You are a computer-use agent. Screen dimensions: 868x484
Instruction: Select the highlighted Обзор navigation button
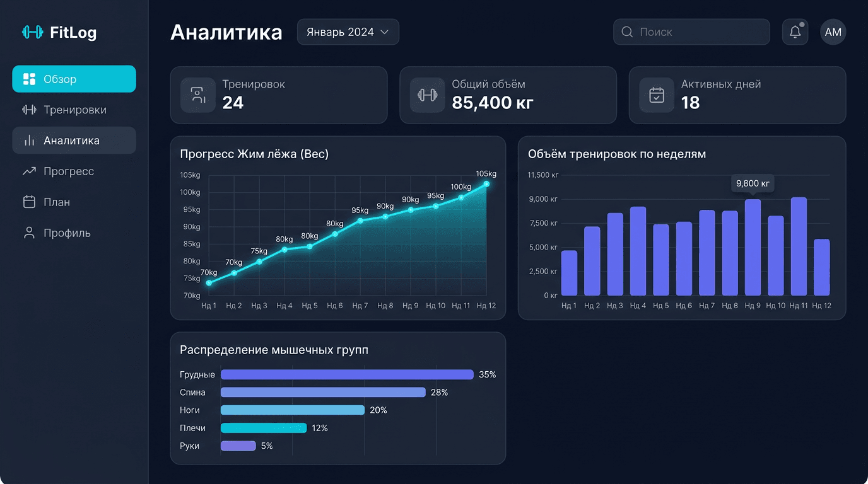[x=74, y=78]
